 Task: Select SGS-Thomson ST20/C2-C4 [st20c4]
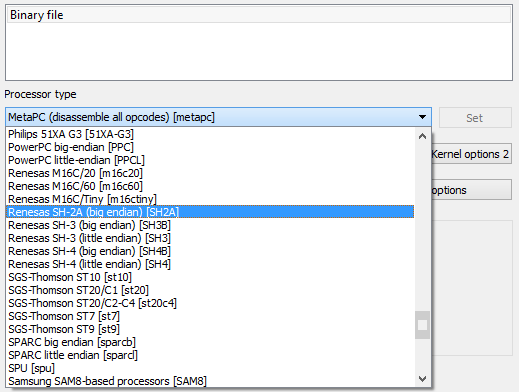pyautogui.click(x=210, y=303)
